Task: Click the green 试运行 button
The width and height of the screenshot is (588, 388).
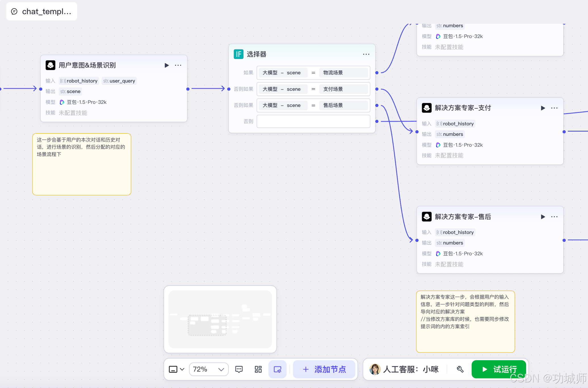Action: click(x=499, y=369)
